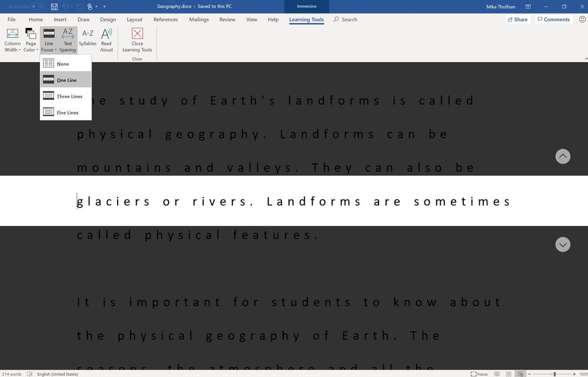Switch to Print Layout view icon
Viewport: 588px width, 377px height.
pyautogui.click(x=509, y=374)
